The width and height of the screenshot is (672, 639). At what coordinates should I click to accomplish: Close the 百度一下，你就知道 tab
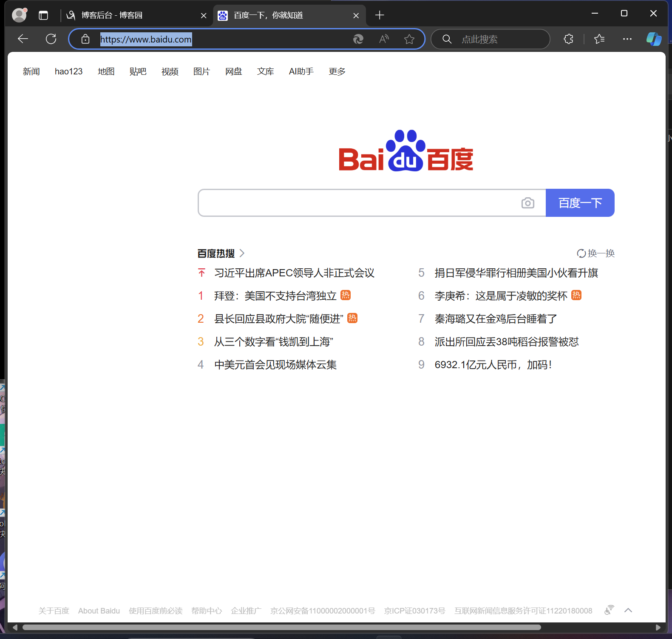point(356,16)
